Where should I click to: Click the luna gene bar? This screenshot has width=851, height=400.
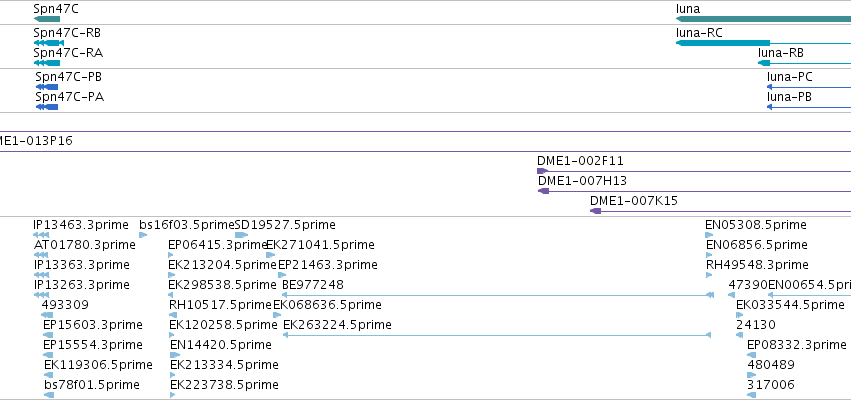[x=763, y=19]
